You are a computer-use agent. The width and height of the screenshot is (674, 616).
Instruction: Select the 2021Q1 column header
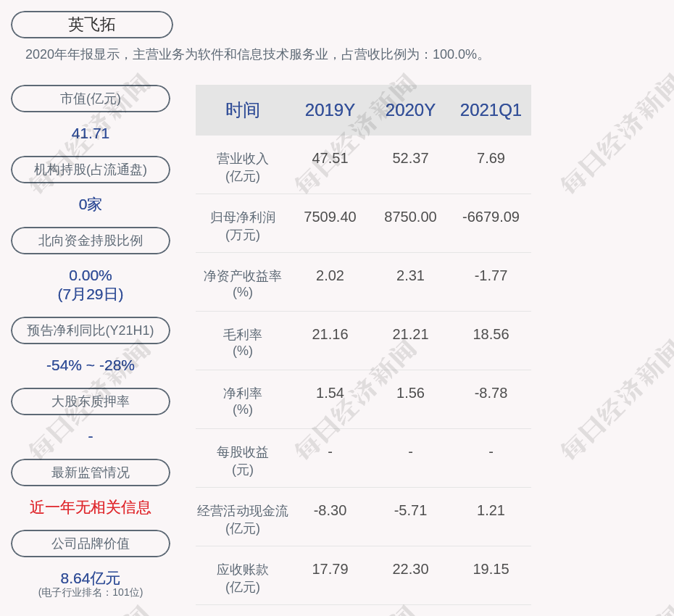[x=491, y=110]
